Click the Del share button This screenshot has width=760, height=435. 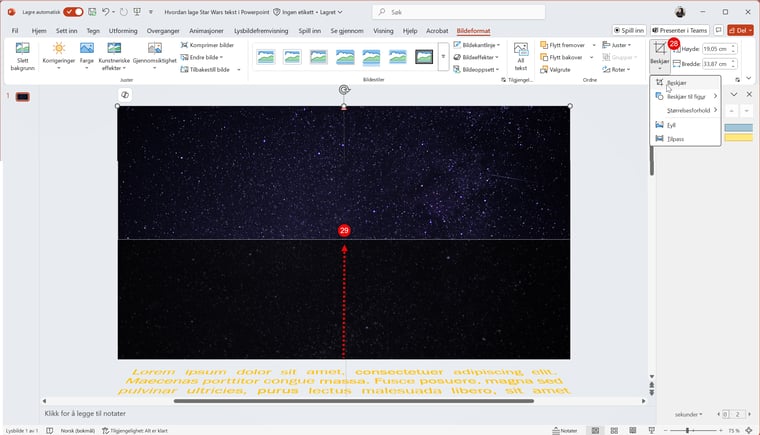[x=740, y=30]
